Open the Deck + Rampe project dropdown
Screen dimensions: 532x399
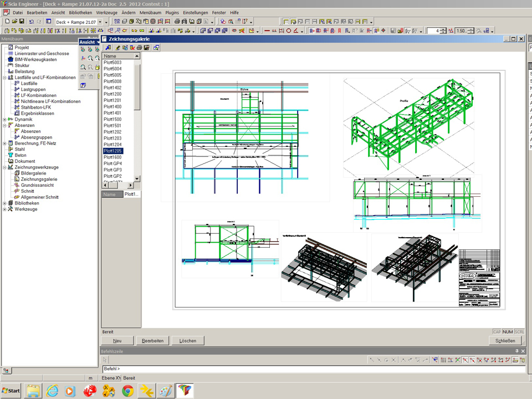(x=100, y=22)
